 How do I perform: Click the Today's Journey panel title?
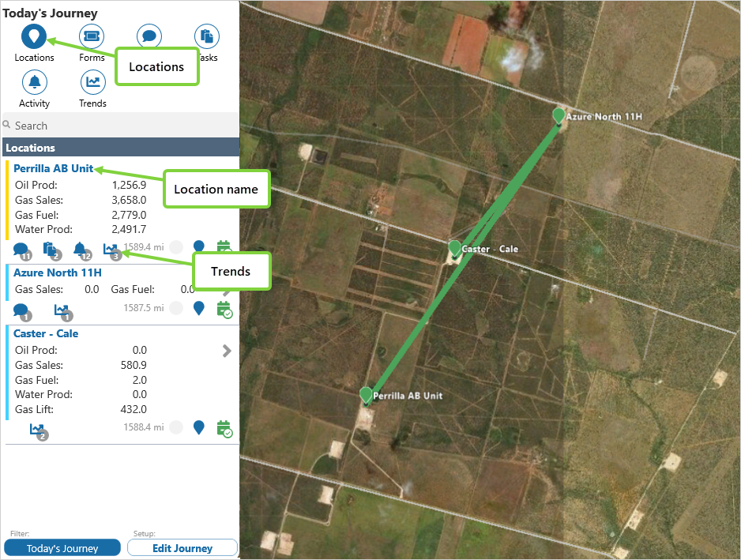50,13
